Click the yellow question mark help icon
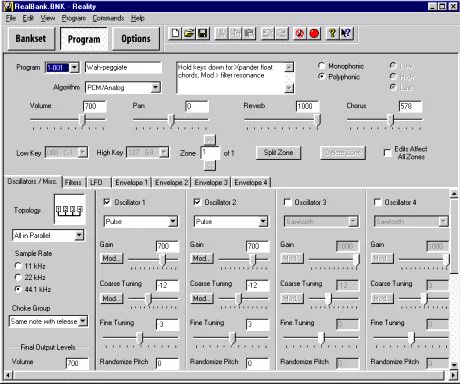Viewport: 460px width, 384px height. (x=332, y=33)
